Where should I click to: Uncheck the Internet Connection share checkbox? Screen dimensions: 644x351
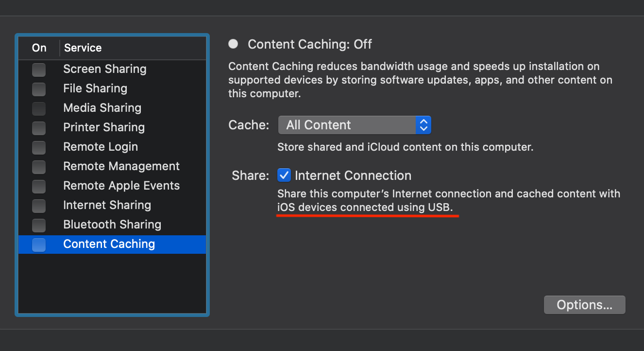284,175
